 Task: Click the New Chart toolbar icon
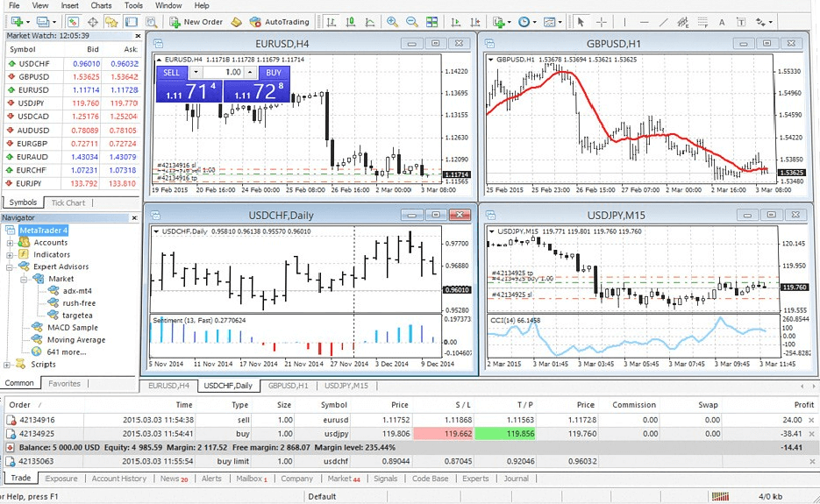coord(17,22)
